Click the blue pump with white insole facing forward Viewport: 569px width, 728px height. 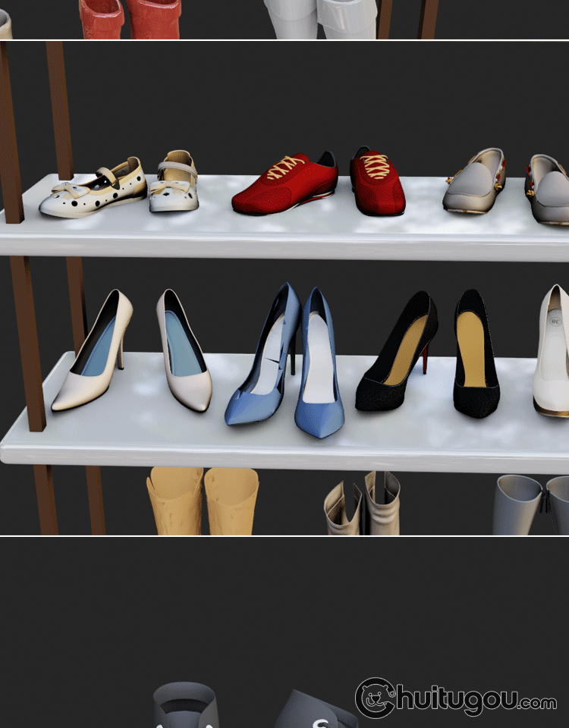319,362
